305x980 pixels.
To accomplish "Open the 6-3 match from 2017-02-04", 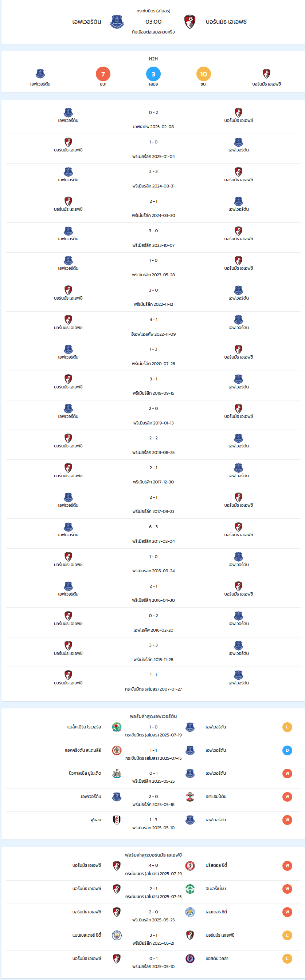I will [153, 534].
